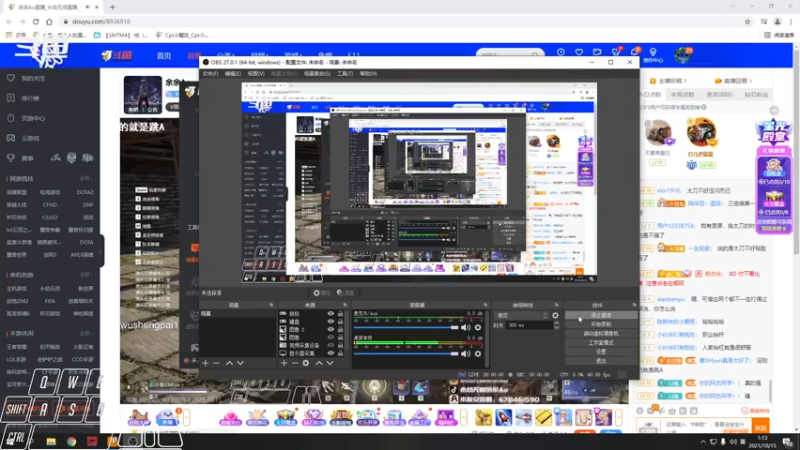Enable 工作室模式 studio mode button
The width and height of the screenshot is (800, 450).
coord(601,343)
